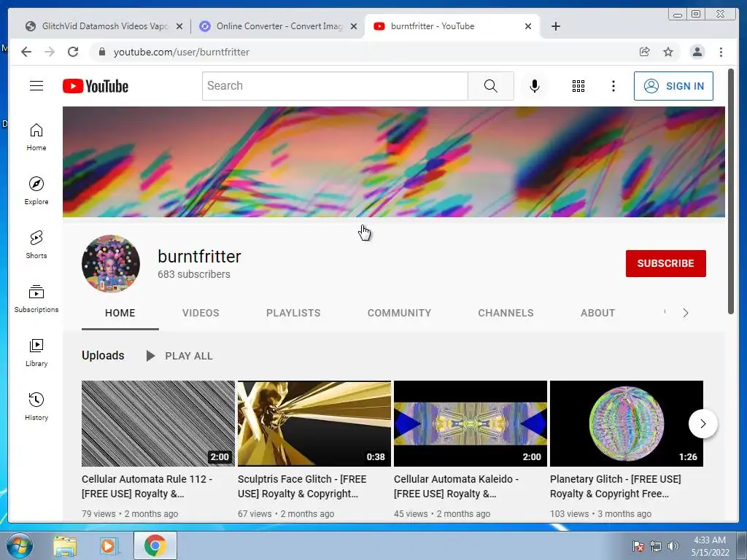Viewport: 747px width, 560px height.
Task: Open Explore in sidebar
Action: pos(36,191)
